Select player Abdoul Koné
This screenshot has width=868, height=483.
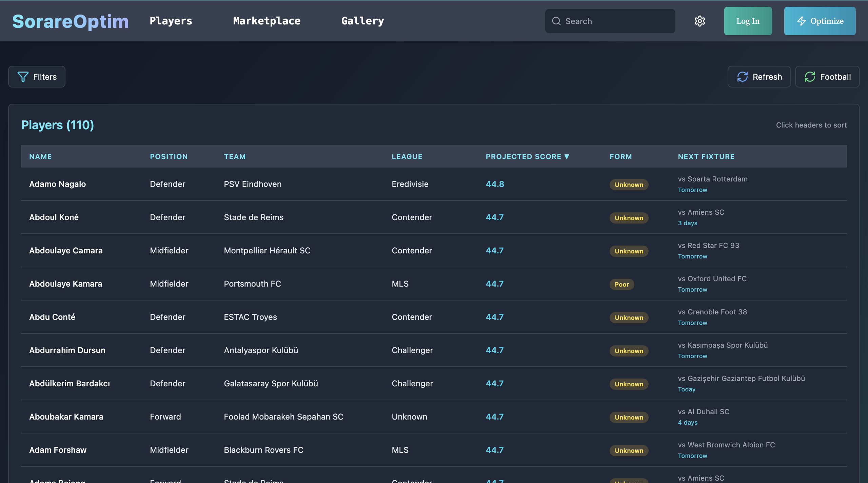tap(54, 217)
